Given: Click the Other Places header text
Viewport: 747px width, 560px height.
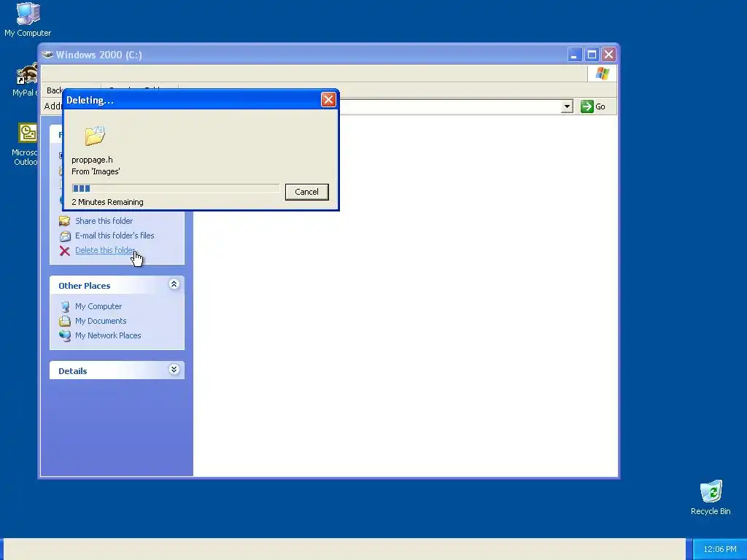Looking at the screenshot, I should point(85,286).
